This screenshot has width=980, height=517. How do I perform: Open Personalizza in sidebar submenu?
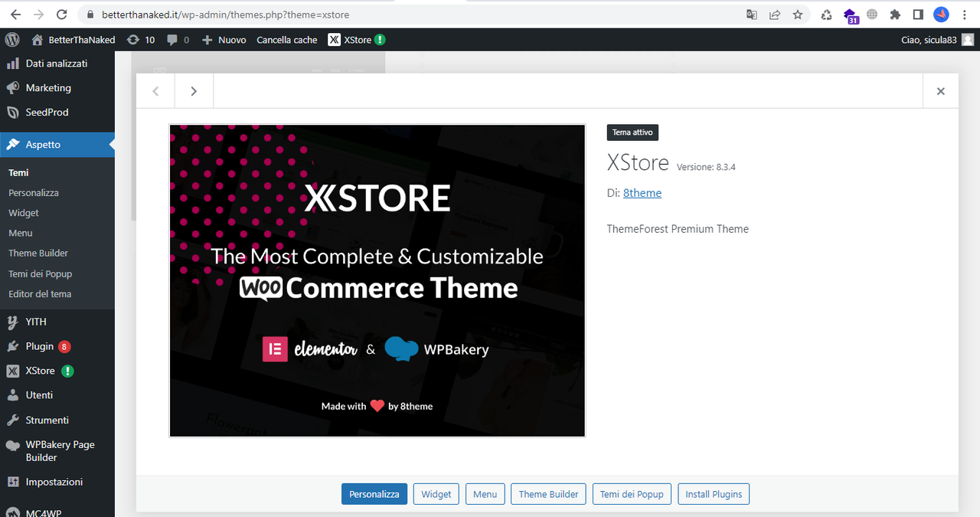(x=34, y=193)
